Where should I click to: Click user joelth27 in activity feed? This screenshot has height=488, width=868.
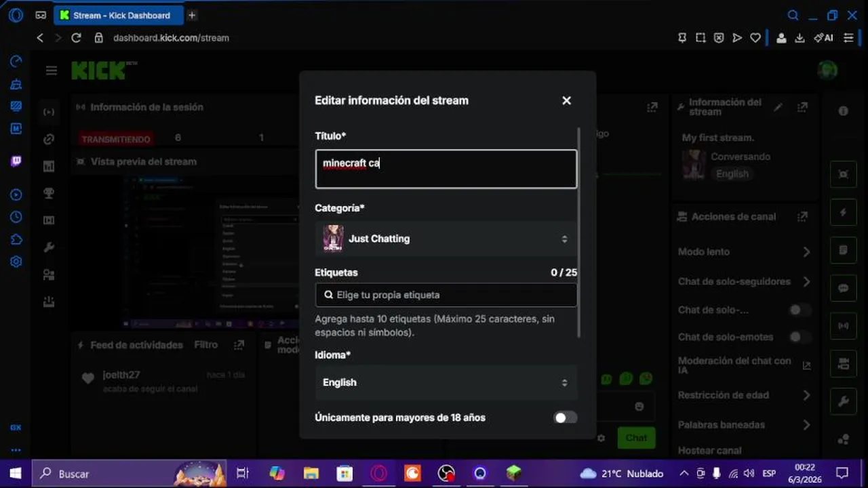121,375
